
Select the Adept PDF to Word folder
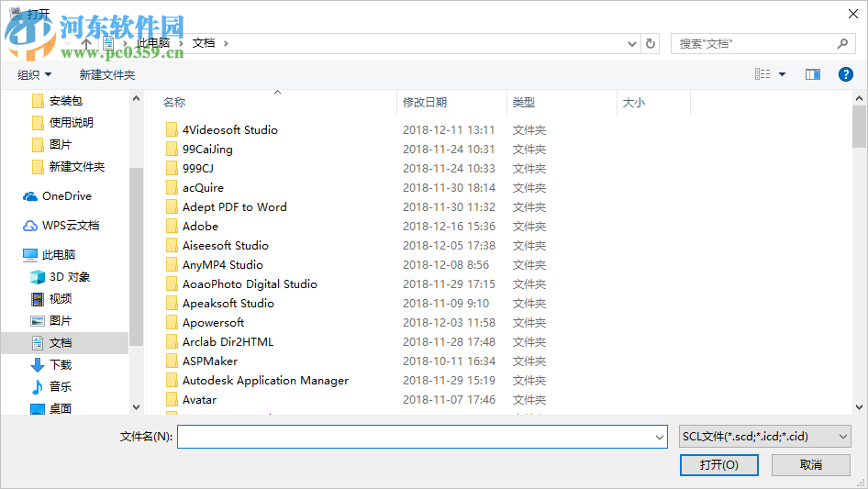point(235,207)
